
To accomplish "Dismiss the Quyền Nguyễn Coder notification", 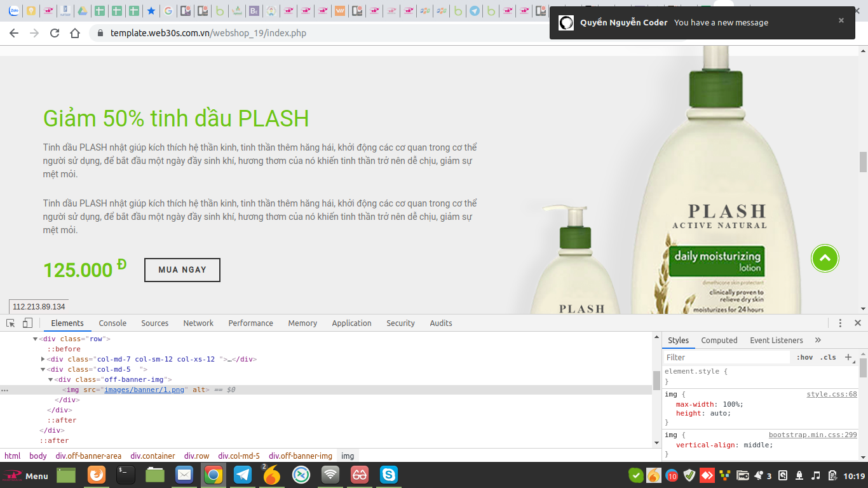I will (841, 20).
